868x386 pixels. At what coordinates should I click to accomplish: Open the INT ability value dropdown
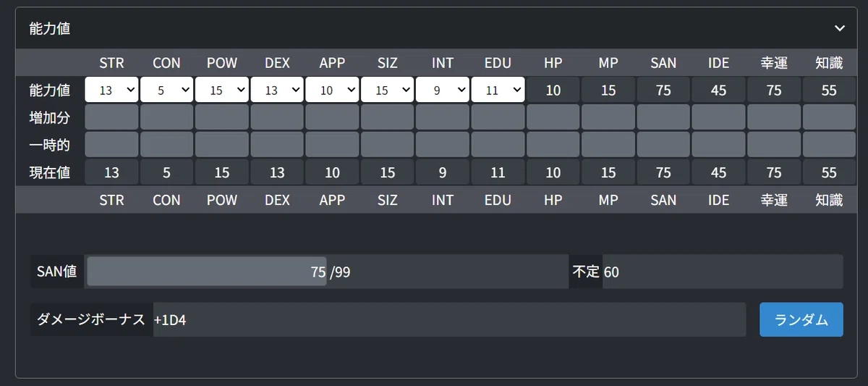(442, 90)
